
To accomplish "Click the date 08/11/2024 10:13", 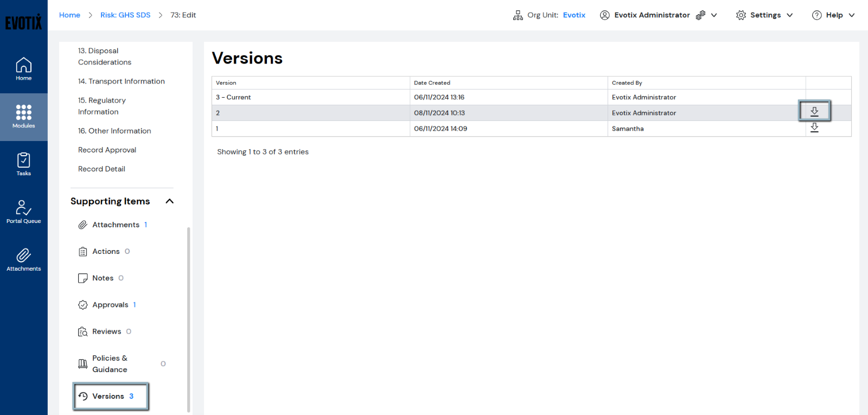I will [439, 113].
